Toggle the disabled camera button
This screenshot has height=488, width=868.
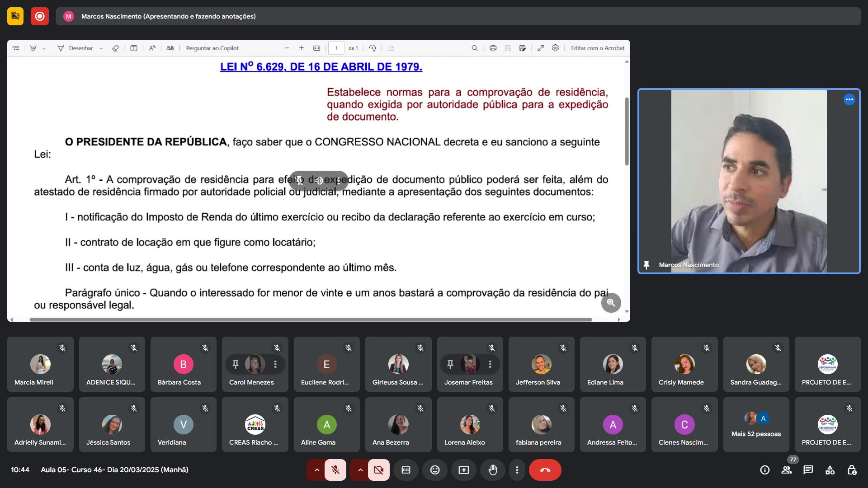(379, 470)
